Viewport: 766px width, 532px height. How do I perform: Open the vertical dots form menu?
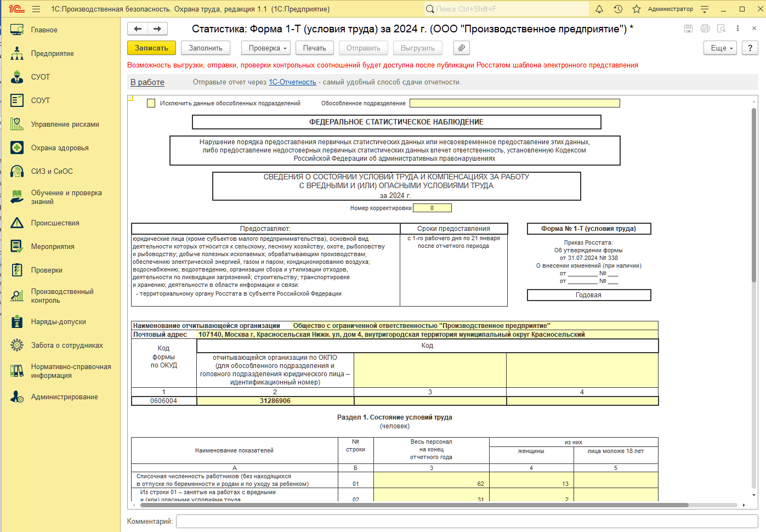tap(737, 29)
